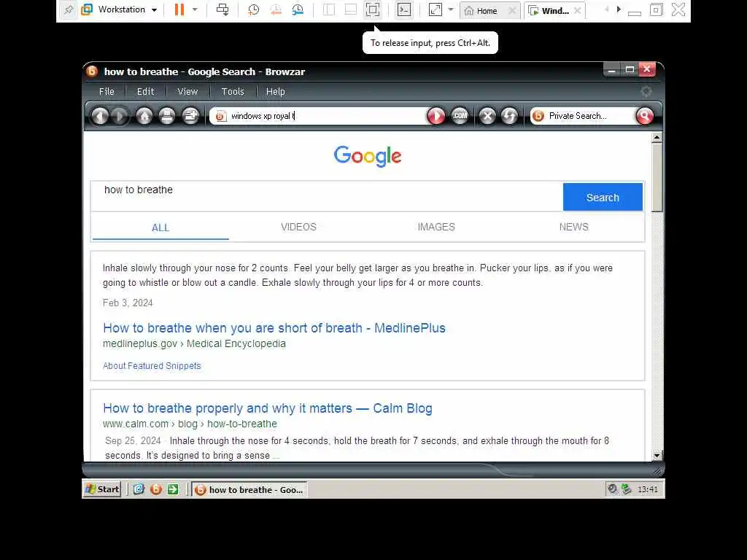This screenshot has height=560, width=747.
Task: Close the Home tab in VMware
Action: click(x=512, y=10)
